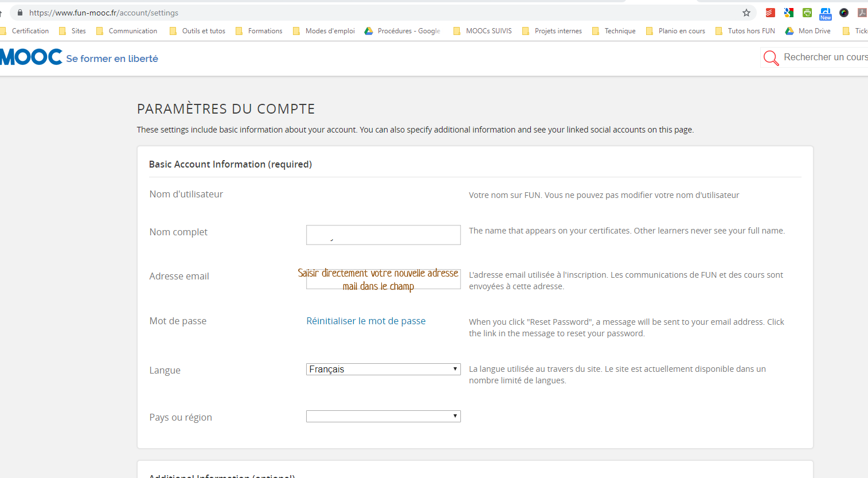The width and height of the screenshot is (868, 478).
Task: Open the Sites bookmark folder
Action: pyautogui.click(x=73, y=31)
